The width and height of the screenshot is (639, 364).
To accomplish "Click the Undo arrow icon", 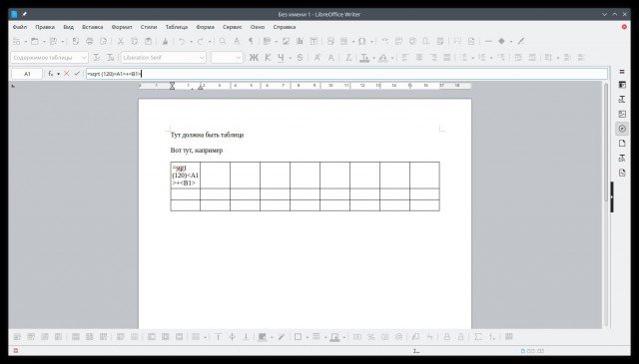I will click(x=182, y=41).
